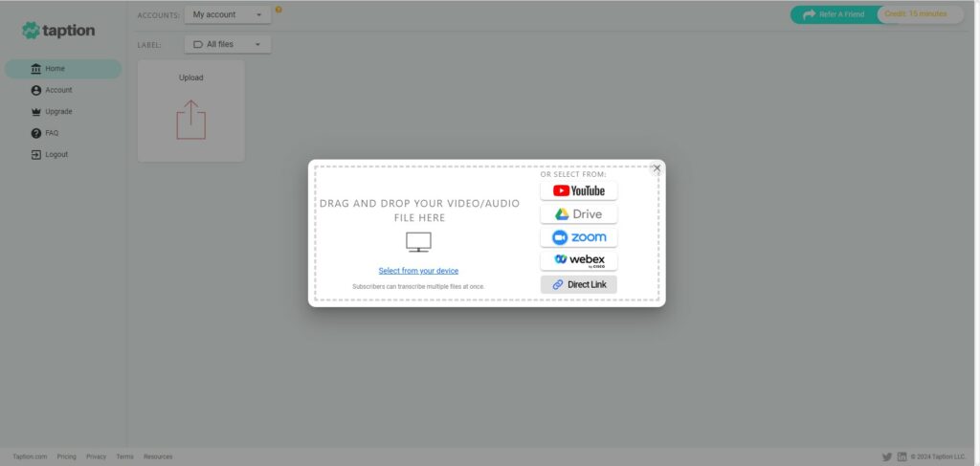
Task: Close the upload dialog
Action: click(657, 168)
